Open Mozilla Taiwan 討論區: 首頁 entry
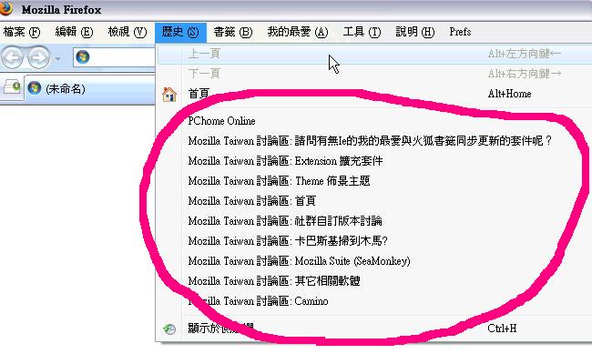This screenshot has width=592, height=364. (x=374, y=201)
